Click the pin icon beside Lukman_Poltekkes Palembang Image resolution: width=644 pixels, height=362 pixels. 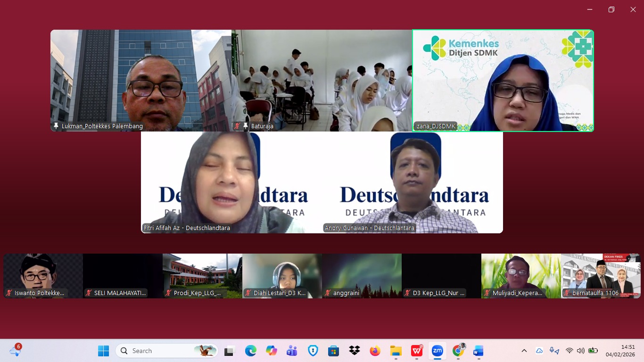[56, 126]
